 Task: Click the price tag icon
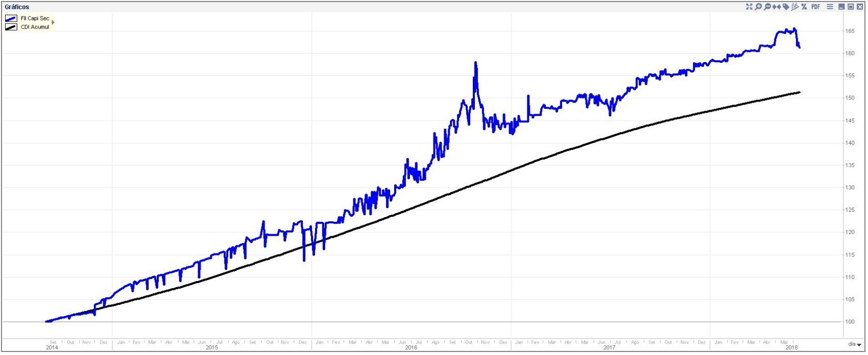(786, 7)
